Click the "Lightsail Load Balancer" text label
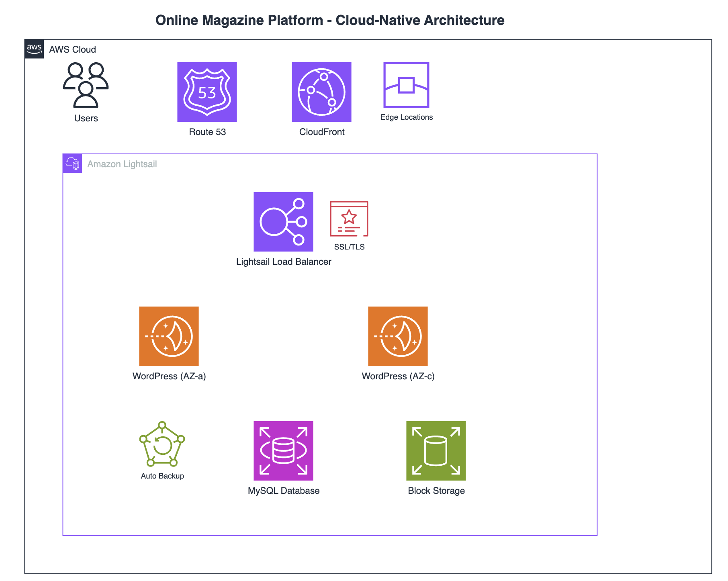This screenshot has width=728, height=581. pos(284,262)
